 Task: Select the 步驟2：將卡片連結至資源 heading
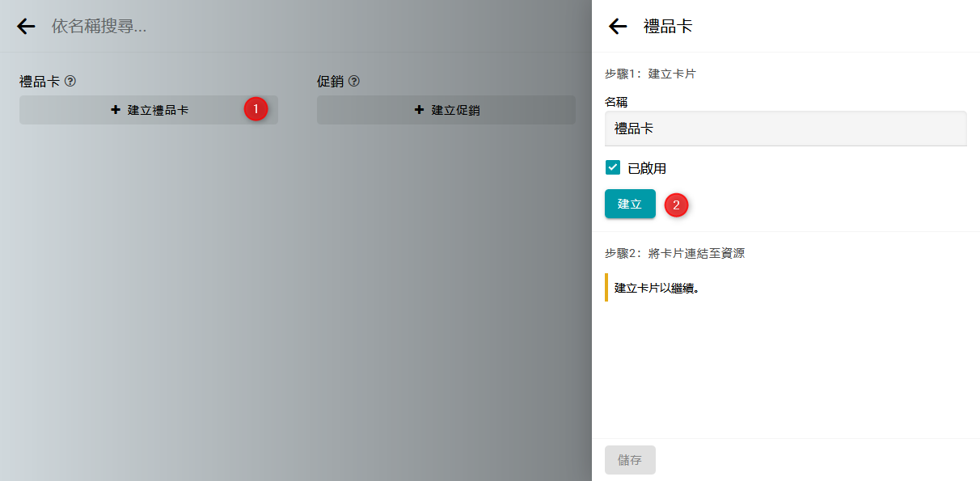(674, 253)
